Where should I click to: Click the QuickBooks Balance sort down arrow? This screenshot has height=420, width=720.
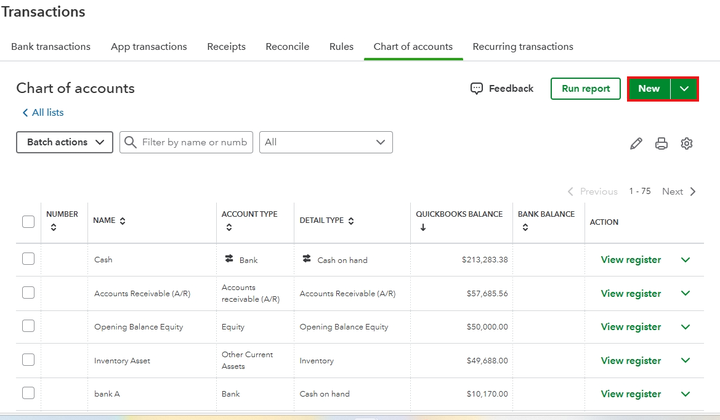(x=423, y=227)
